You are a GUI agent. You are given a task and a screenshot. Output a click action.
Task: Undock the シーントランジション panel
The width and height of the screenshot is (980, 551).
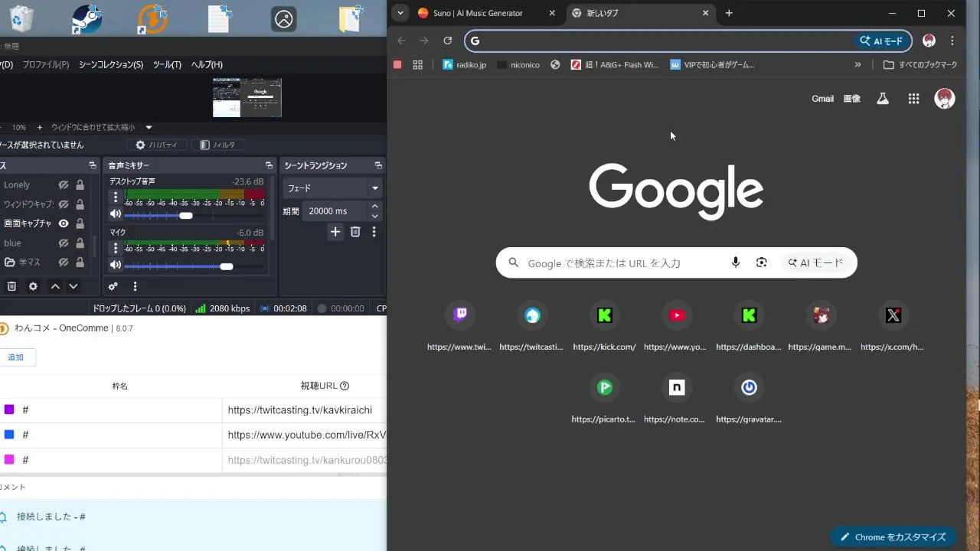tap(378, 165)
